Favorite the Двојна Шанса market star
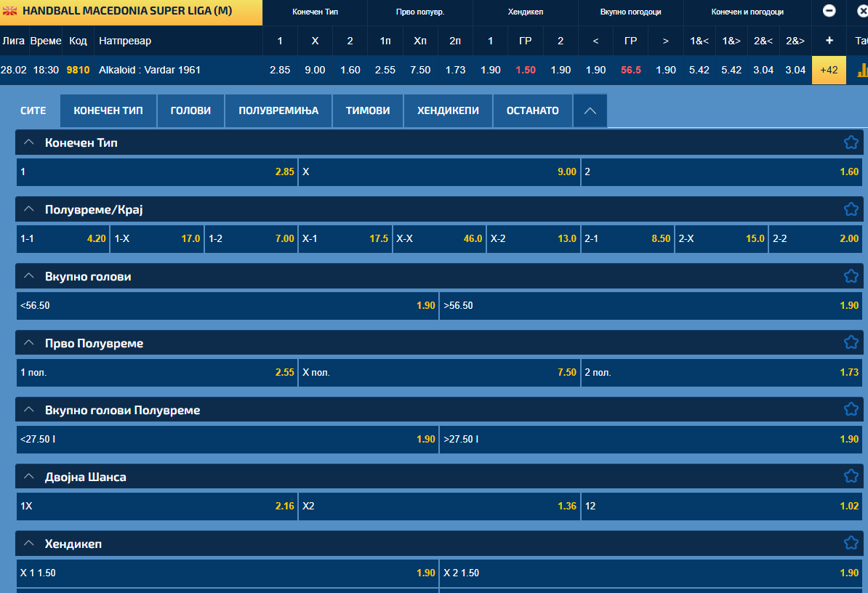This screenshot has height=593, width=868. 851,477
